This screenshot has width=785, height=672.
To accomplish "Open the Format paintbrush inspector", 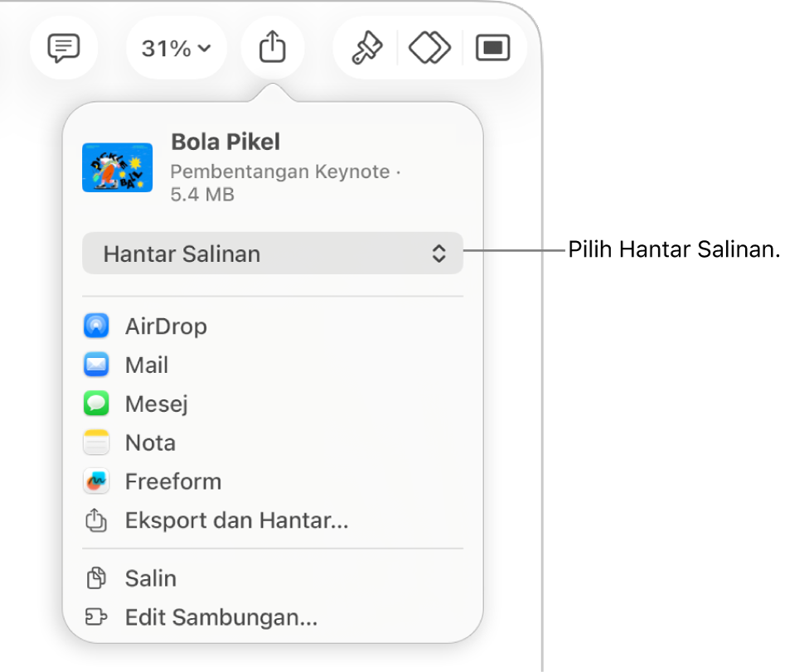I will [x=366, y=48].
